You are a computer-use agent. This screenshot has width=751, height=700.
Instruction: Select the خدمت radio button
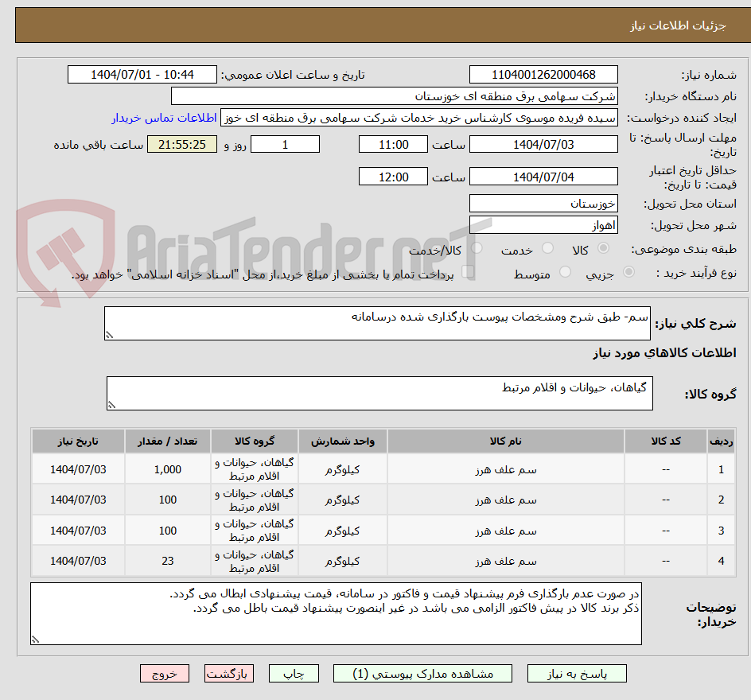click(x=547, y=248)
